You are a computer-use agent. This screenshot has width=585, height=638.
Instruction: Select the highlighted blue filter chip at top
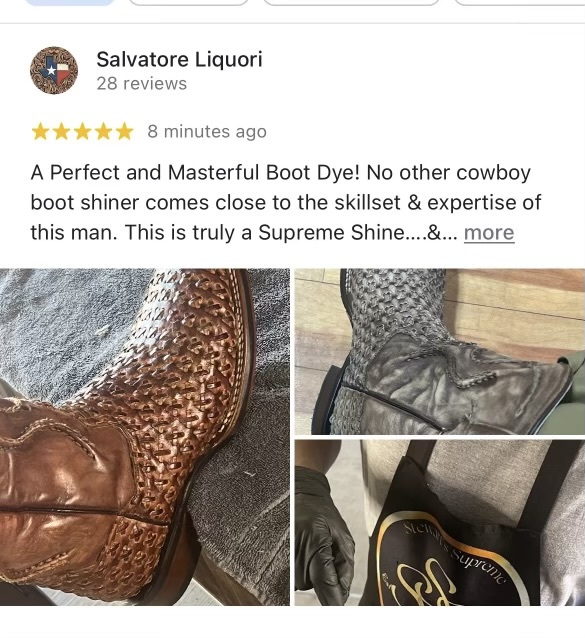point(70,2)
